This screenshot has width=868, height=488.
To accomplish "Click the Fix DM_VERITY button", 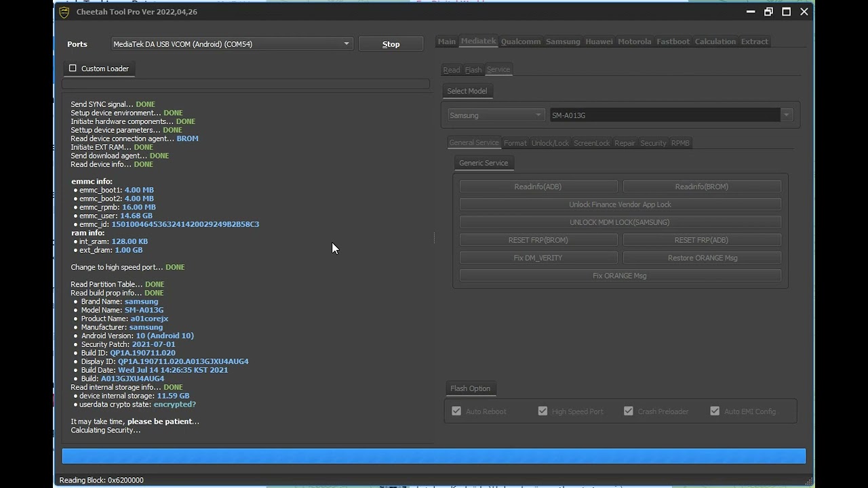I will [x=538, y=258].
